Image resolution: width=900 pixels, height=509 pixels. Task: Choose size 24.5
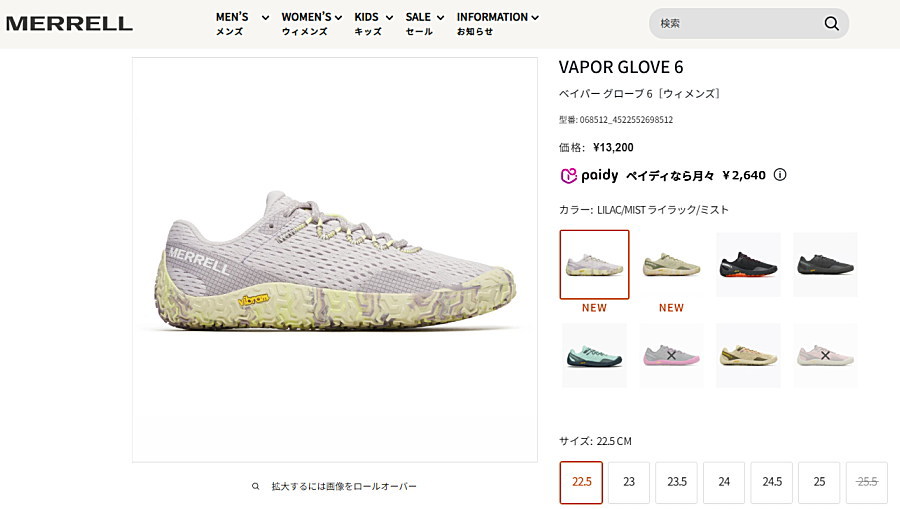pyautogui.click(x=772, y=482)
